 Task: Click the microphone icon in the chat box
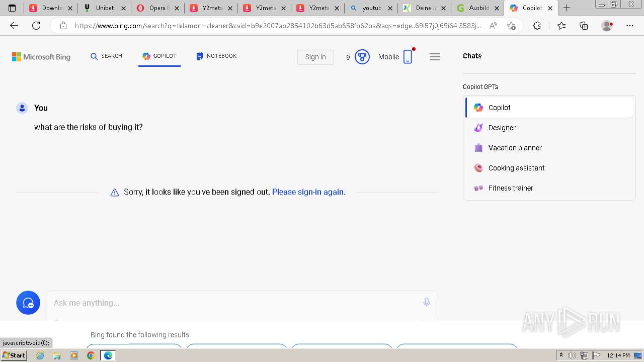pyautogui.click(x=427, y=302)
